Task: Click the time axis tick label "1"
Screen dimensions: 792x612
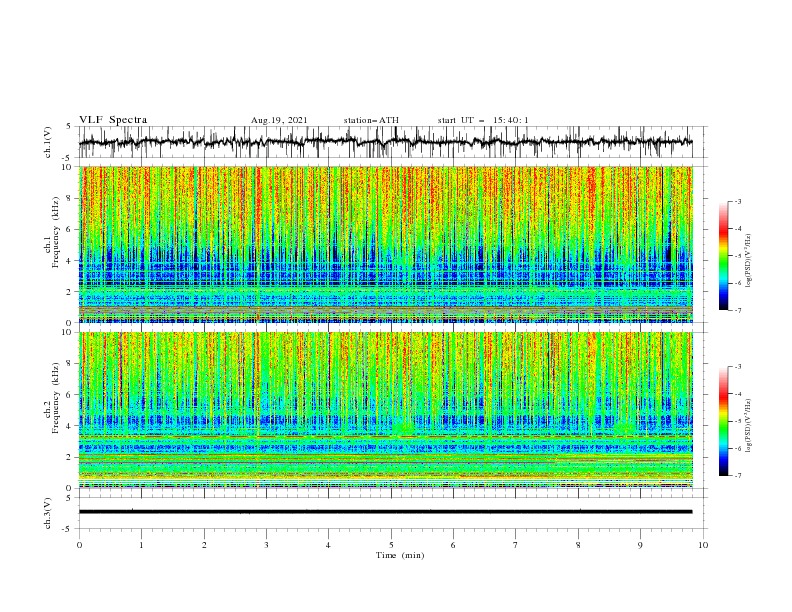Action: pos(141,545)
